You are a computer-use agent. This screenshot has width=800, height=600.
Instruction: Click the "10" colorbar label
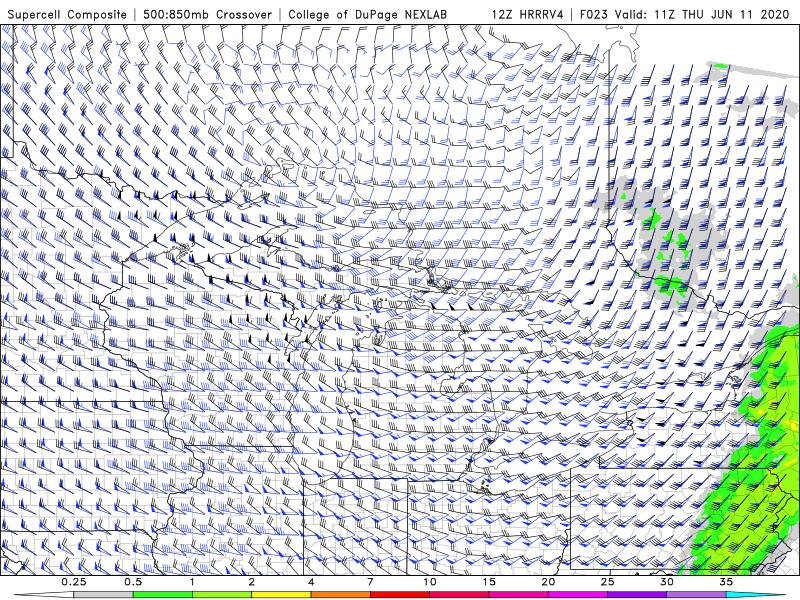(430, 582)
